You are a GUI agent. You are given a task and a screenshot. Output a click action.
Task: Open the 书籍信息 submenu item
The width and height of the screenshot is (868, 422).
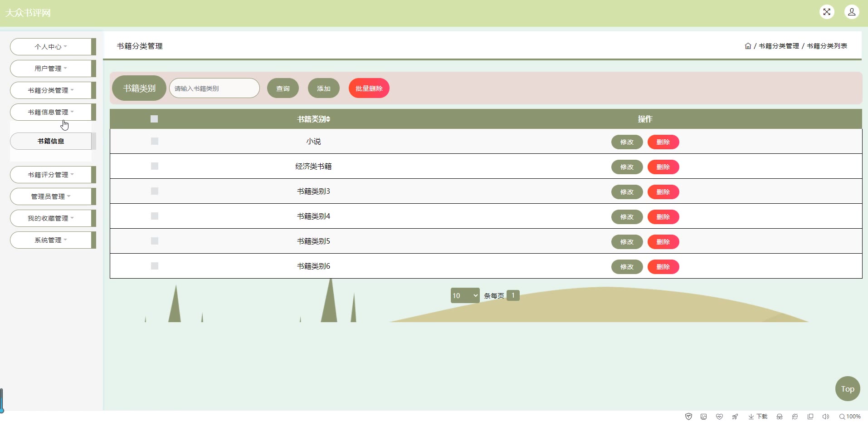click(x=51, y=141)
